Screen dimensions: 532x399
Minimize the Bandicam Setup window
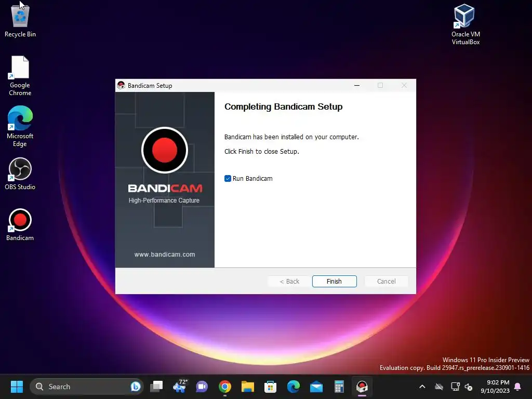(356, 86)
